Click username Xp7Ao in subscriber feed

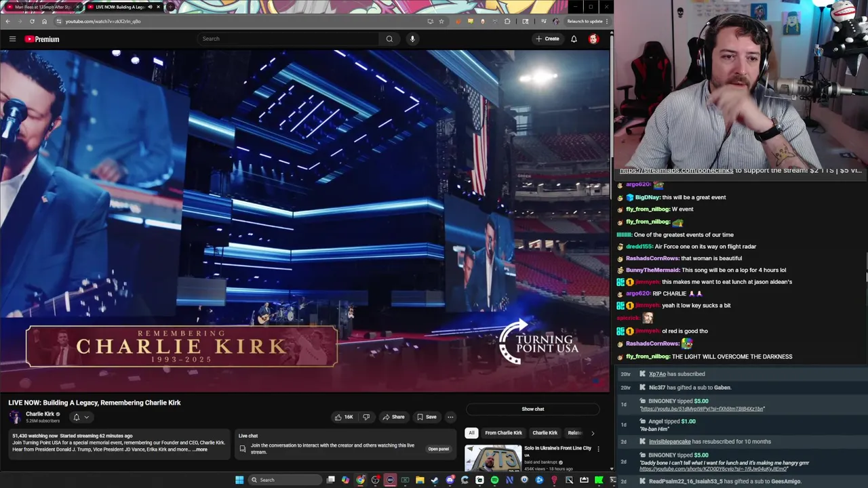coord(657,374)
